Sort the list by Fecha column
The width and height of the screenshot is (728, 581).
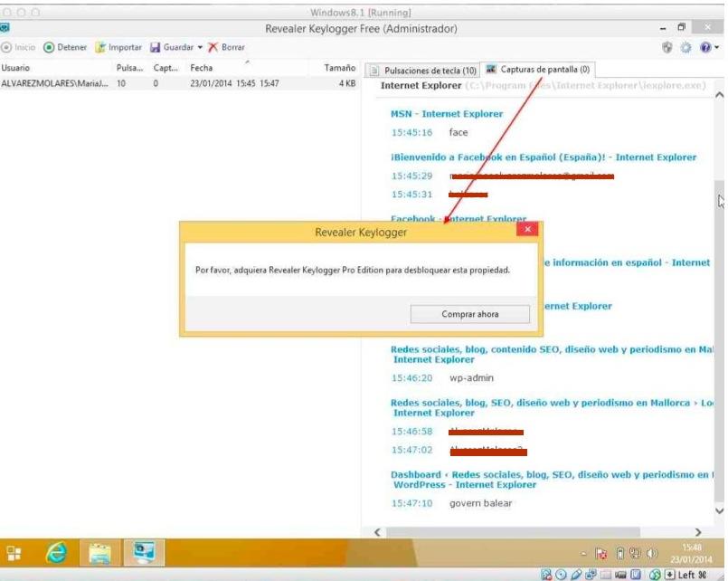coord(202,68)
